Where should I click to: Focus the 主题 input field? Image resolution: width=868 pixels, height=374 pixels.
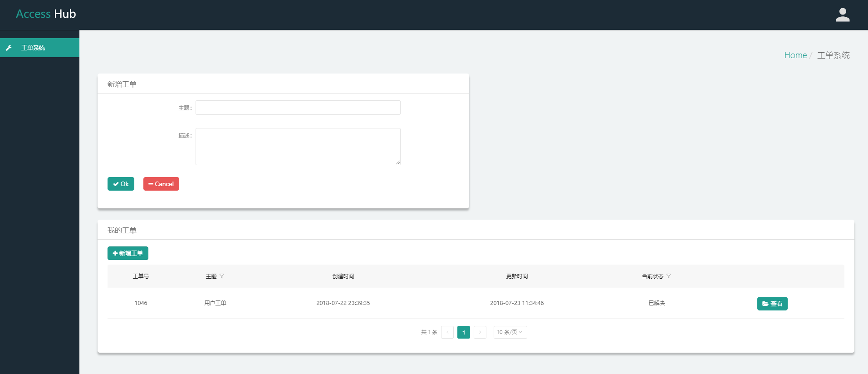coord(298,108)
